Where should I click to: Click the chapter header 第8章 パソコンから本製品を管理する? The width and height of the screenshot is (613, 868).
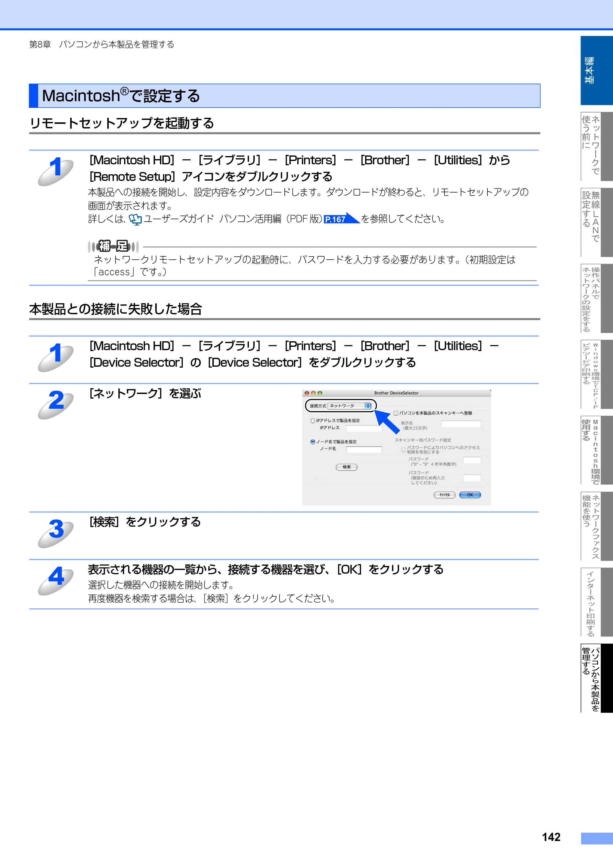102,44
